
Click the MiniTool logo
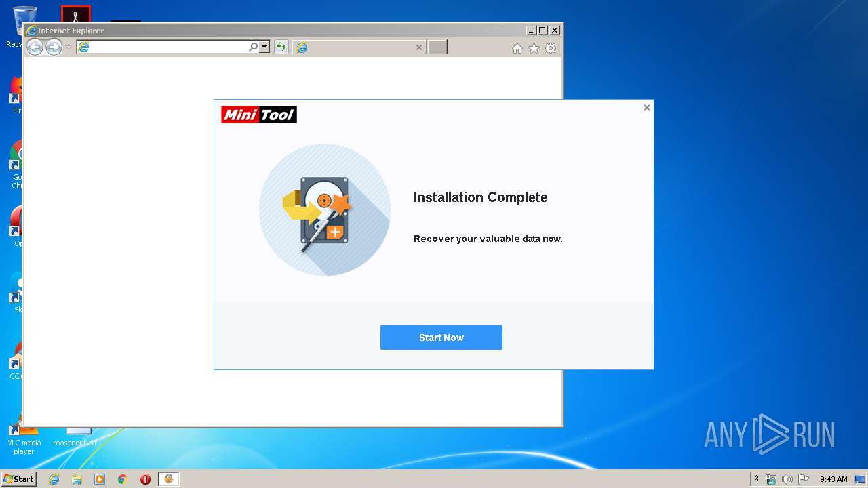pos(259,115)
